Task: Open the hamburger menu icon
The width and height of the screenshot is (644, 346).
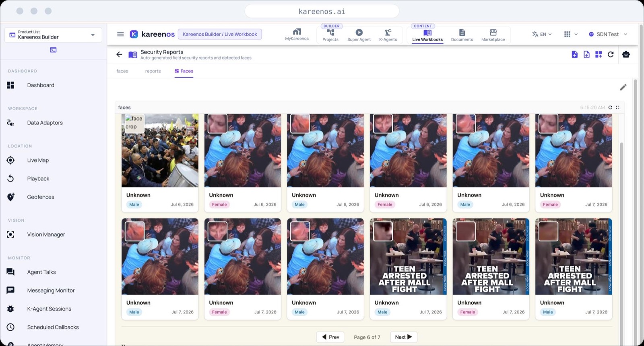Action: tap(120, 34)
